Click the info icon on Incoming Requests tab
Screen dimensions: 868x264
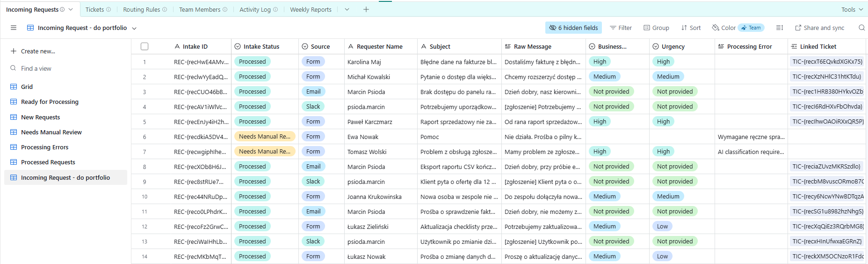point(62,9)
